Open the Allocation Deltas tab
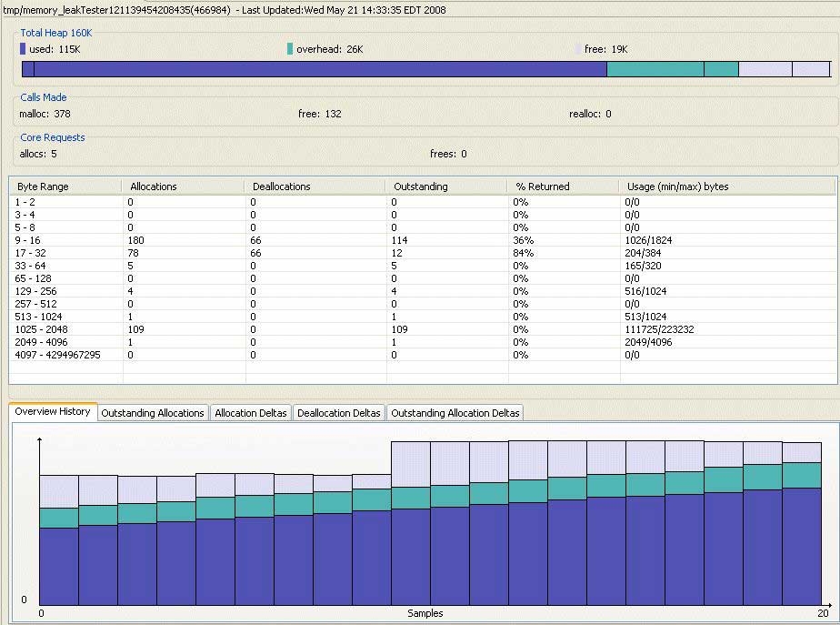 tap(250, 412)
